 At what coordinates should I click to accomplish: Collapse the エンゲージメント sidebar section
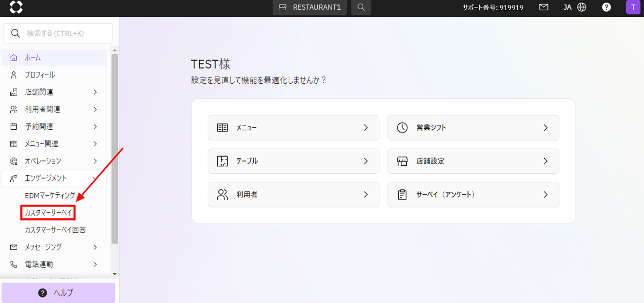click(54, 178)
